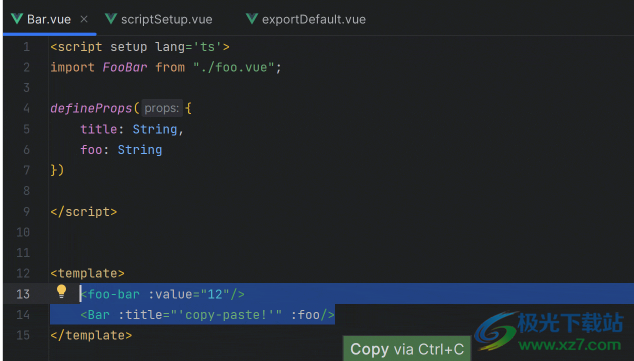Click the title prop on line 5

99,129
